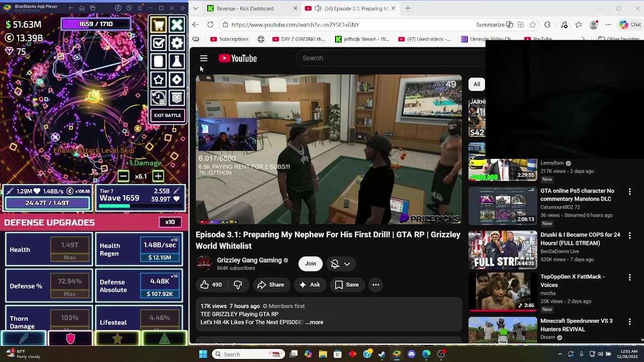Open game settings gear icon
644x362 pixels.
[177, 43]
